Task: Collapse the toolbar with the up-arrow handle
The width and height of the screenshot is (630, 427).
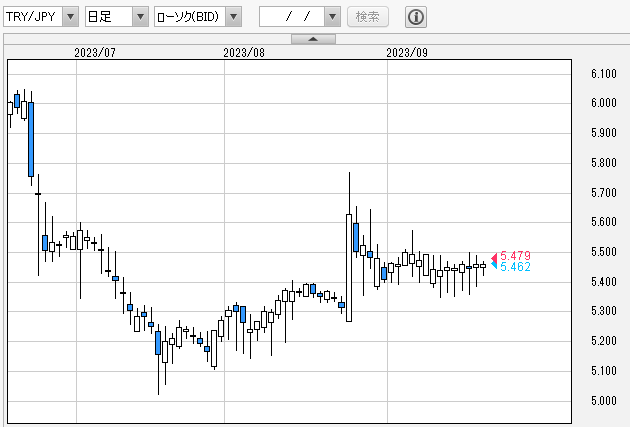Action: click(313, 39)
